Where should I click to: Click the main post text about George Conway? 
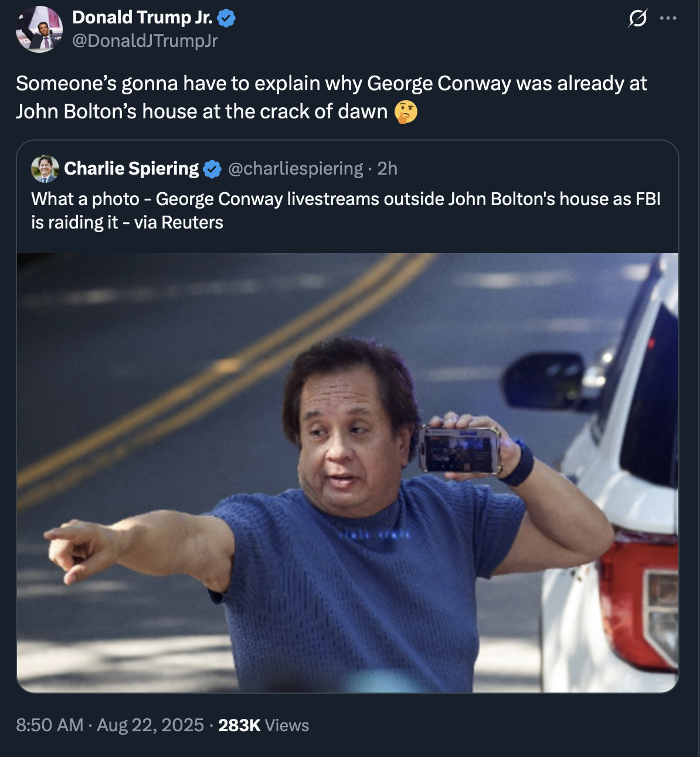(x=332, y=97)
